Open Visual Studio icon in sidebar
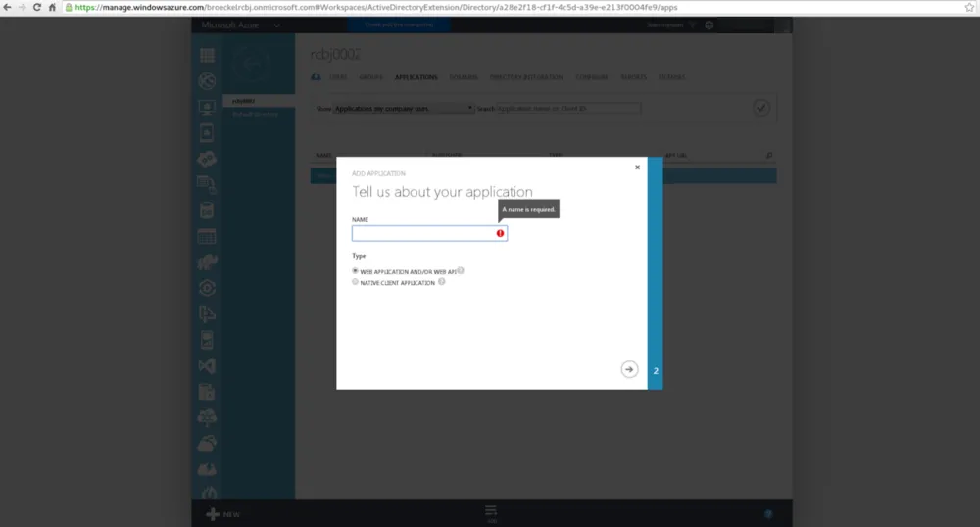Viewport: 980px width, 527px height. [207, 366]
